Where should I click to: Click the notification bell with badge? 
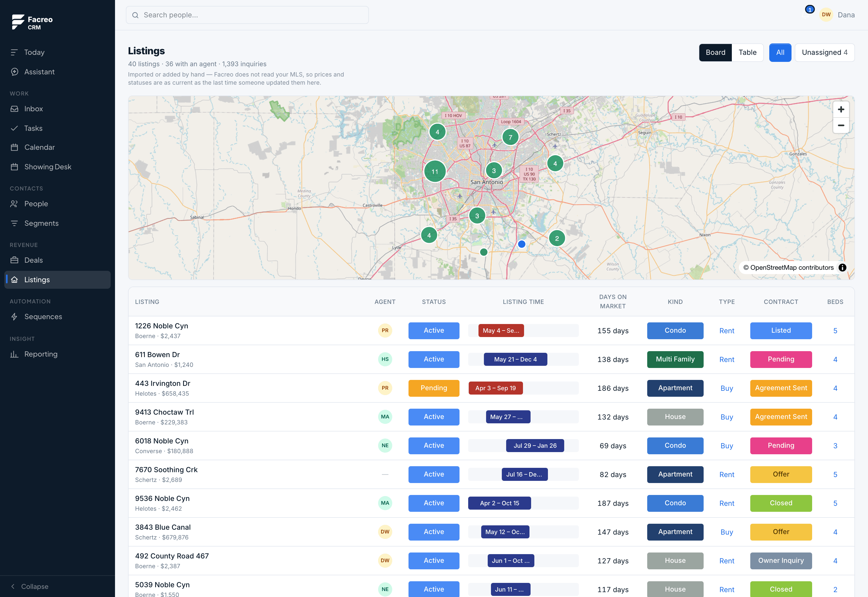pyautogui.click(x=806, y=14)
